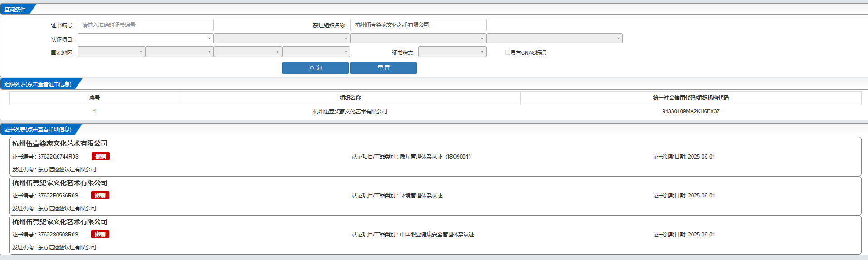Open the third 认证项目 dropdown
The height and width of the screenshot is (260, 868).
click(418, 39)
